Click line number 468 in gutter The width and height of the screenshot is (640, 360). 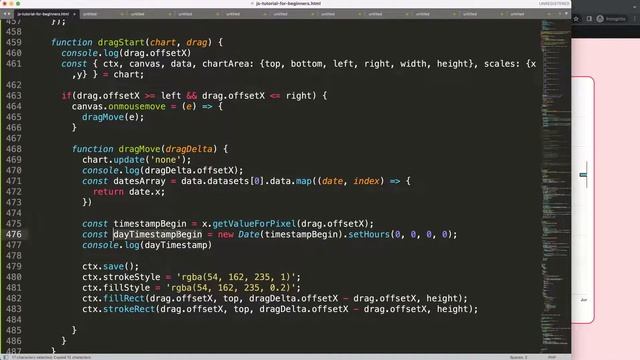(14, 149)
